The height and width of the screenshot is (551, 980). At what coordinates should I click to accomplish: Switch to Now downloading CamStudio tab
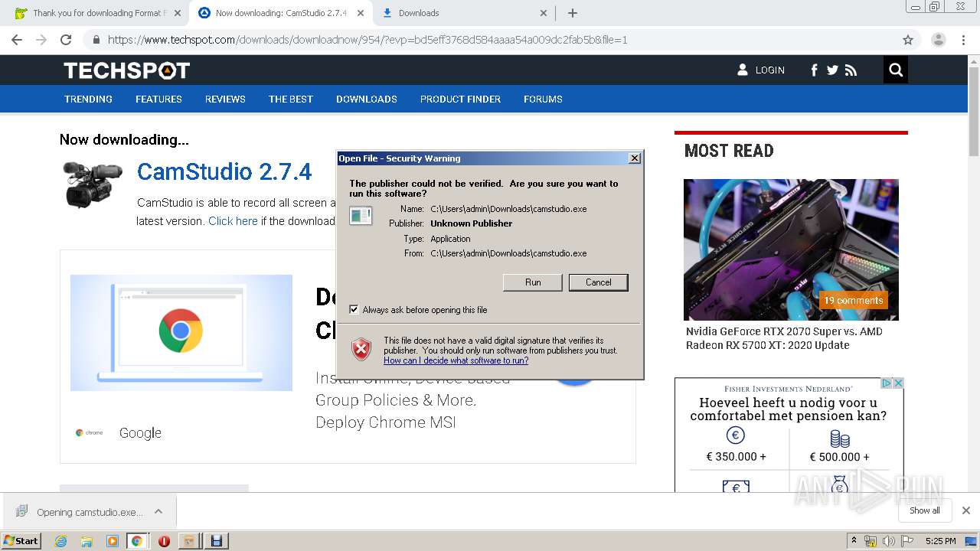[281, 13]
